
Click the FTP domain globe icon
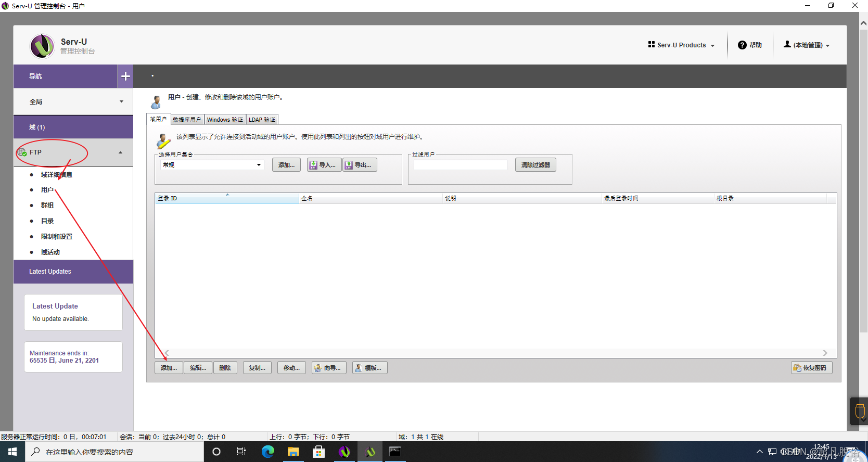(22, 152)
